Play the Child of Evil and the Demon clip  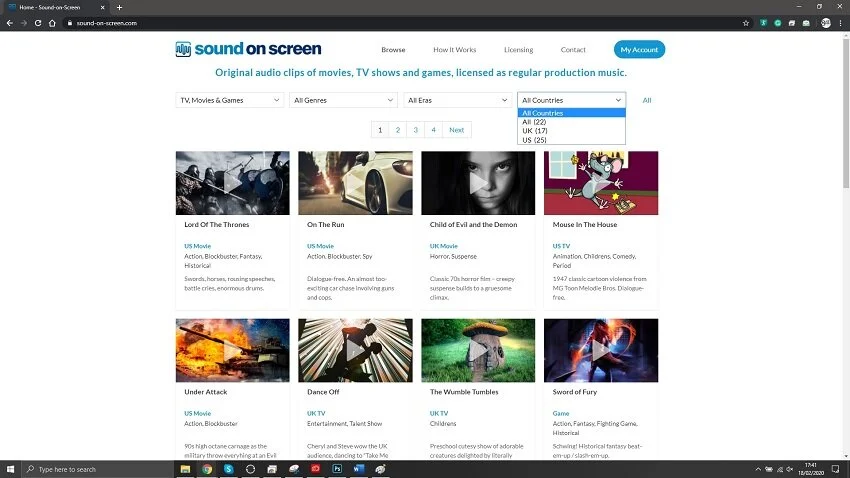coord(478,183)
